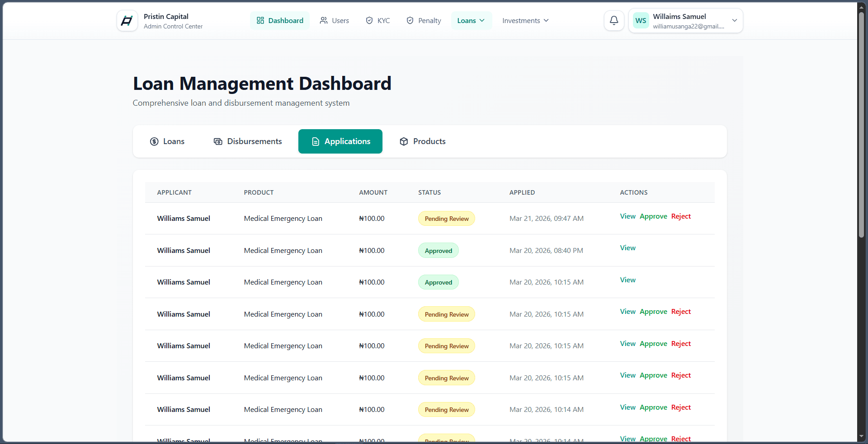Image resolution: width=868 pixels, height=444 pixels.
Task: Click the AMOUNT column header
Action: click(373, 192)
